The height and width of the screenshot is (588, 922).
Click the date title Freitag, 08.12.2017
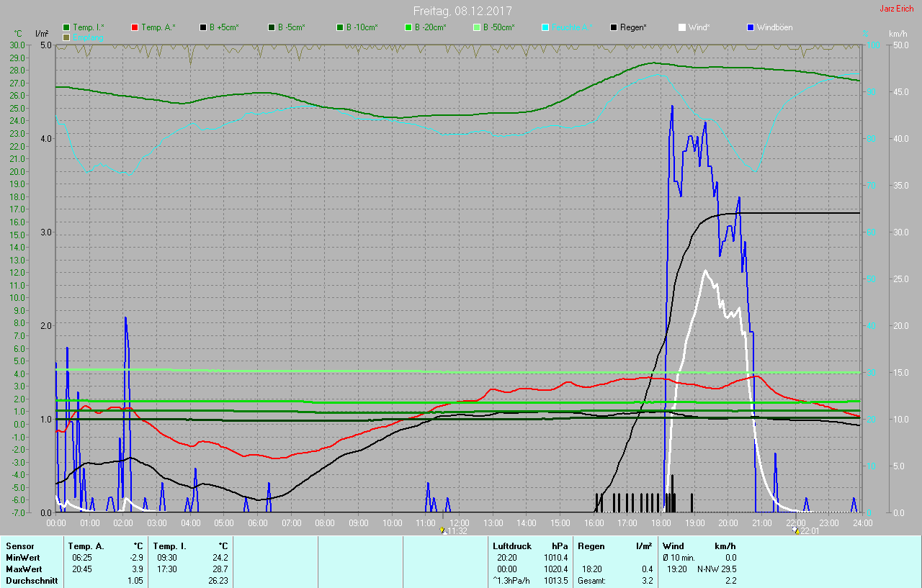pyautogui.click(x=462, y=11)
